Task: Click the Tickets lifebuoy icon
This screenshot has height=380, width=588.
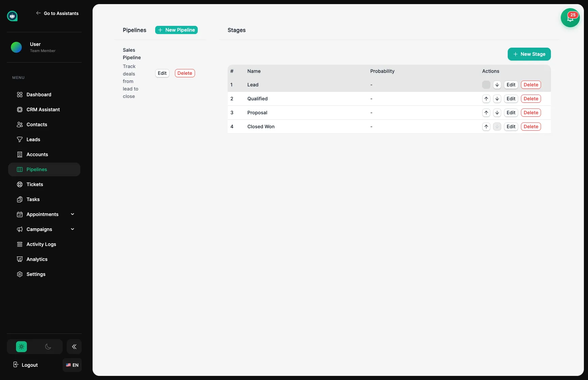Action: point(20,184)
